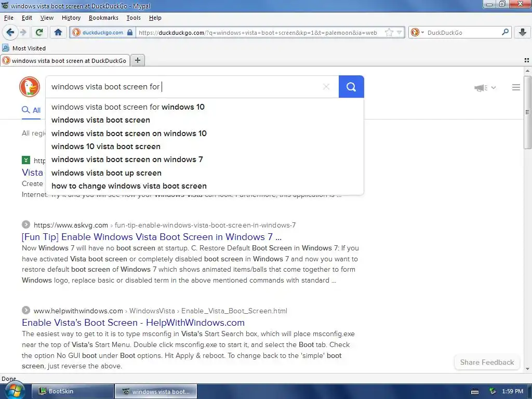The width and height of the screenshot is (532, 399).
Task: Open the Home page button
Action: point(58,32)
